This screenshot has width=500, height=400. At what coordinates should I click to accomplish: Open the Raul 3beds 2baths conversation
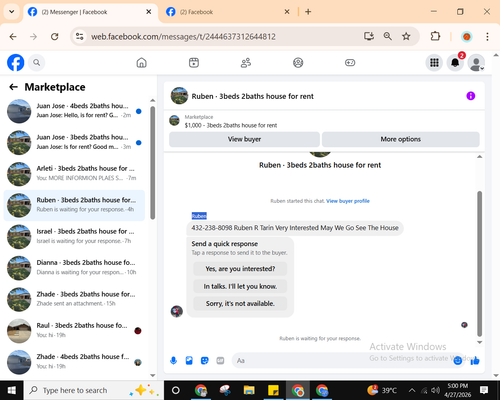click(x=74, y=331)
